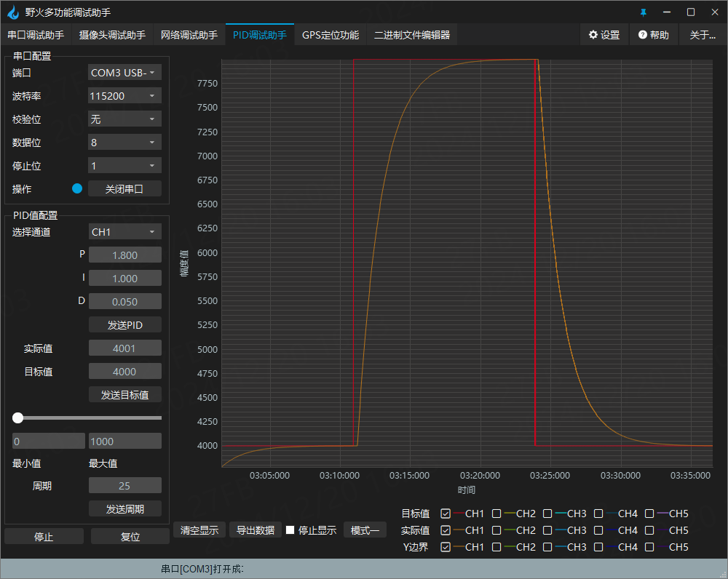Viewport: 728px width, 579px height.
Task: Click the 复位 button
Action: click(x=130, y=536)
